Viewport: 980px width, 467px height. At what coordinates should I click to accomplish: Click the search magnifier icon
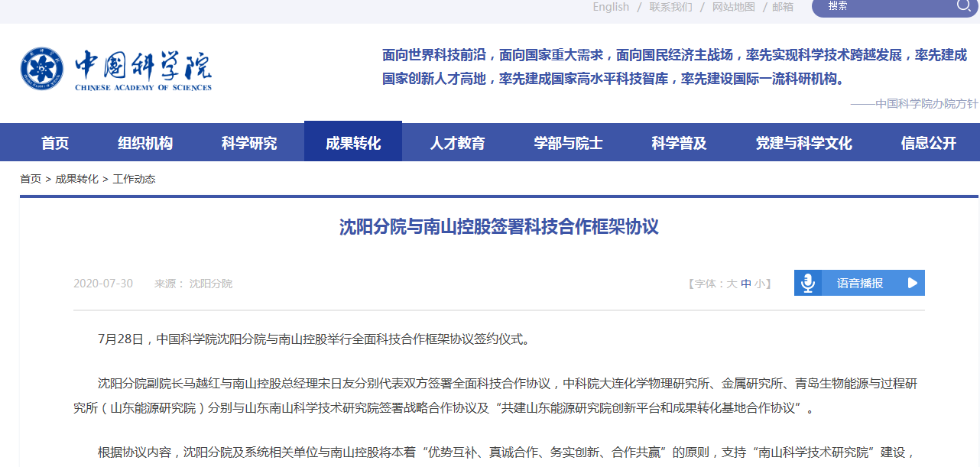tap(963, 6)
